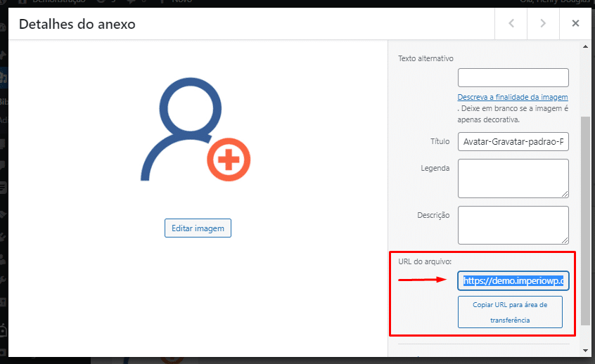Screen dimensions: 595x364
Task: Select the Legenda text area
Action: [513, 178]
